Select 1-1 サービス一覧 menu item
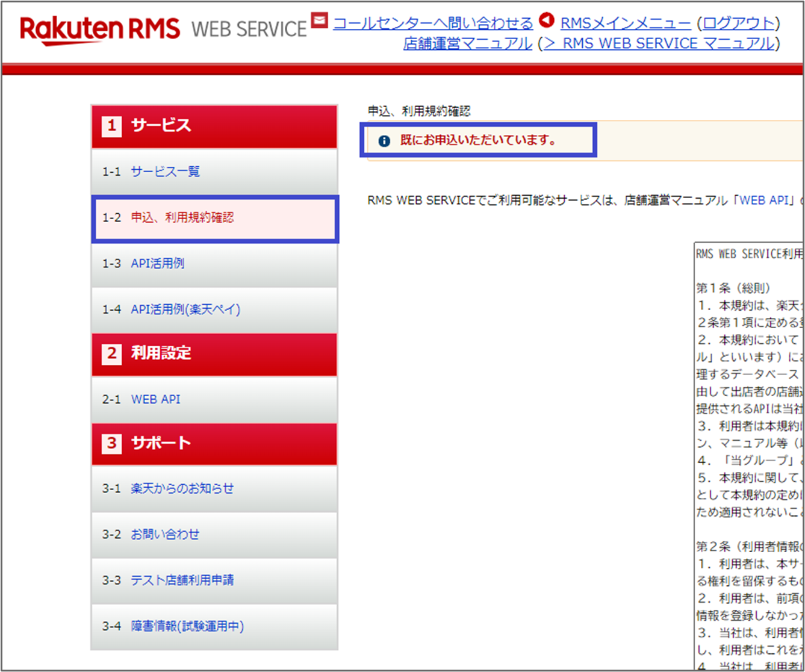This screenshot has width=805, height=672. [214, 172]
